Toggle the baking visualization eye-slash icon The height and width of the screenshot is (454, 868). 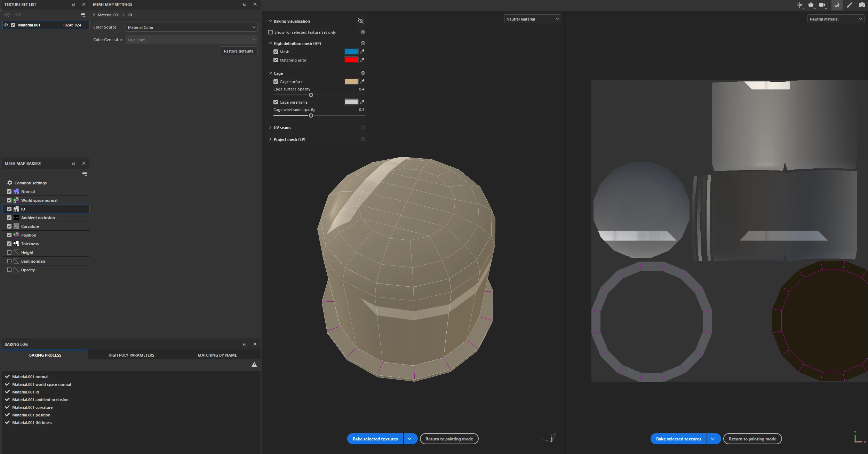click(361, 21)
